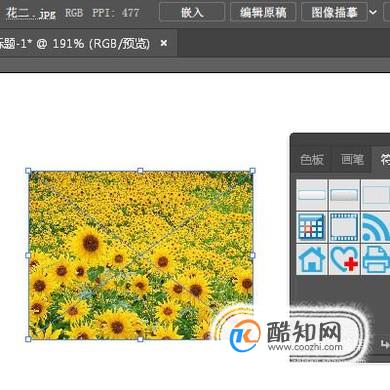The width and height of the screenshot is (390, 390).
Task: Click the 编辑原稿 button
Action: click(x=263, y=12)
